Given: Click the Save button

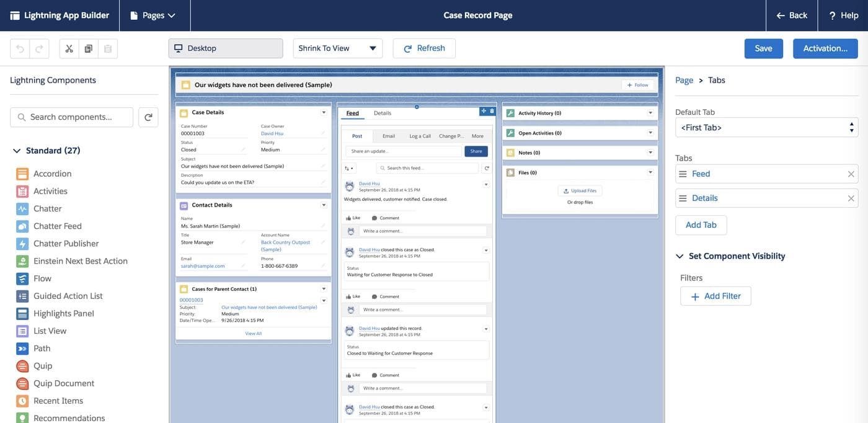Looking at the screenshot, I should point(763,48).
